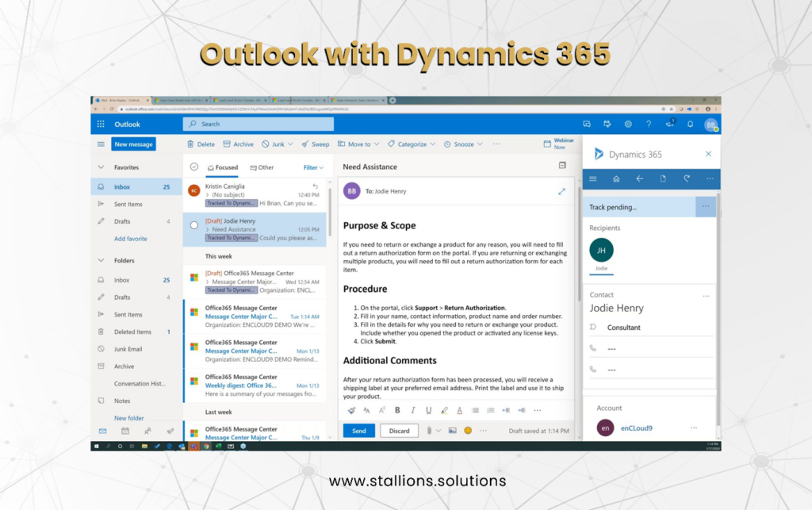Refresh the Dynamics 365 pane
The width and height of the screenshot is (812, 510).
click(x=687, y=178)
